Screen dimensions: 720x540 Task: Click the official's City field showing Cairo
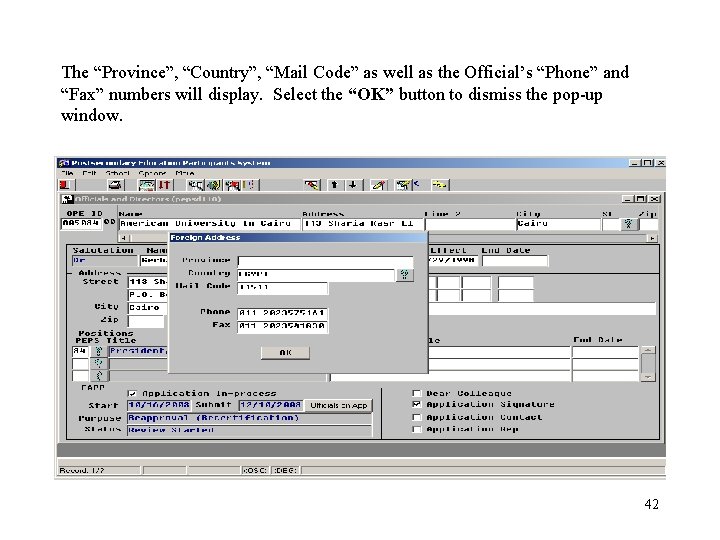coord(148,308)
